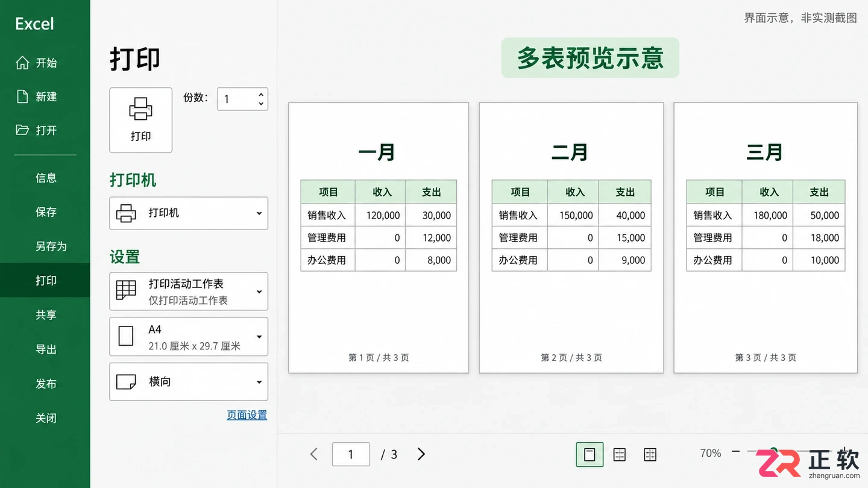Go to the 开始 home page
Screen dimensions: 868x488
(x=37, y=63)
